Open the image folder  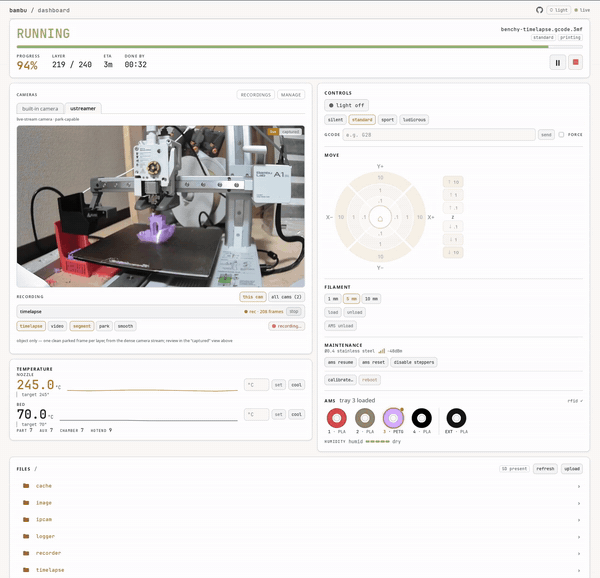[44, 503]
